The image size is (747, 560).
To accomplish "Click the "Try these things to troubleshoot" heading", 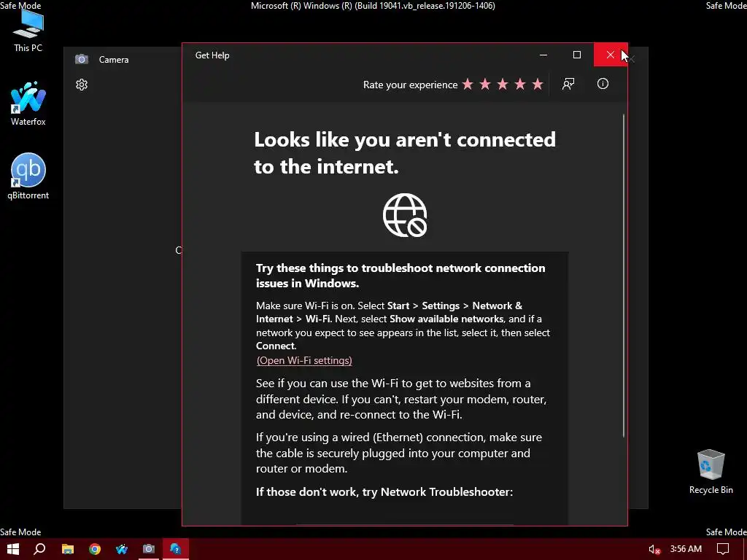I will tap(400, 275).
